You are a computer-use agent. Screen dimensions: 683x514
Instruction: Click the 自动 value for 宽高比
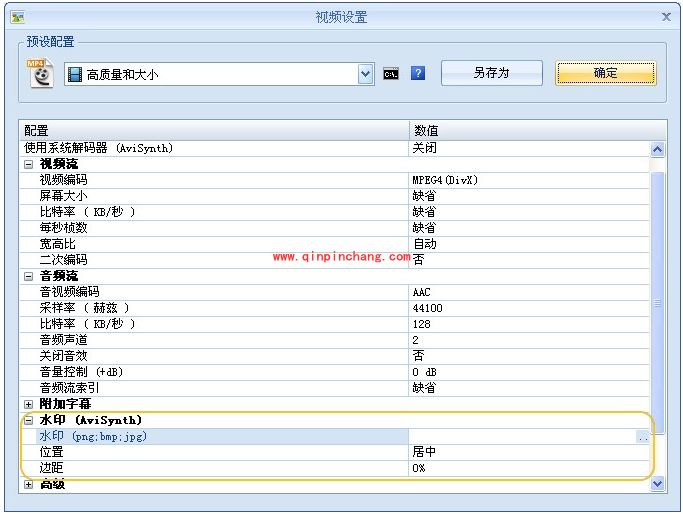pos(424,244)
